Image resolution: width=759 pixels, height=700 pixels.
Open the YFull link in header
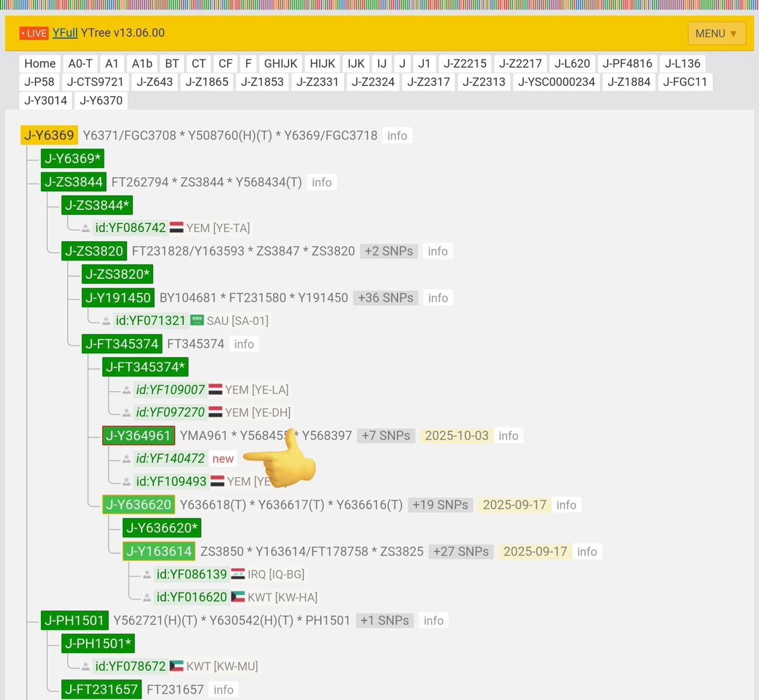click(65, 32)
